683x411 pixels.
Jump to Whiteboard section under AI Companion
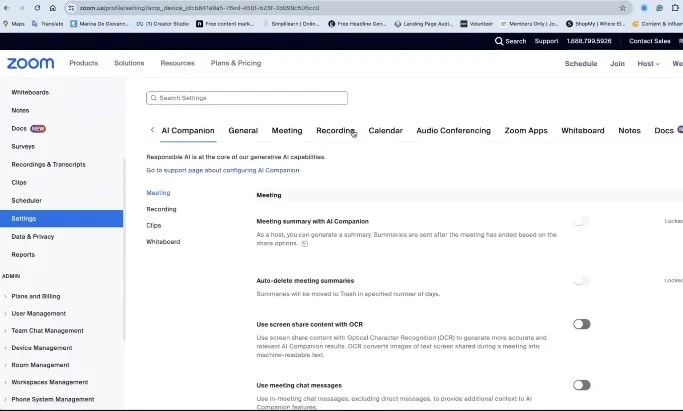pos(163,242)
